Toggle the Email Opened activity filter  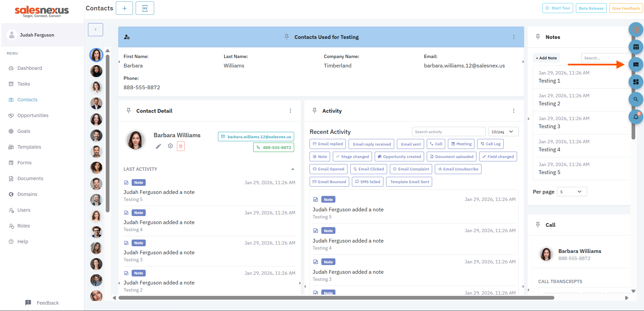(x=328, y=169)
